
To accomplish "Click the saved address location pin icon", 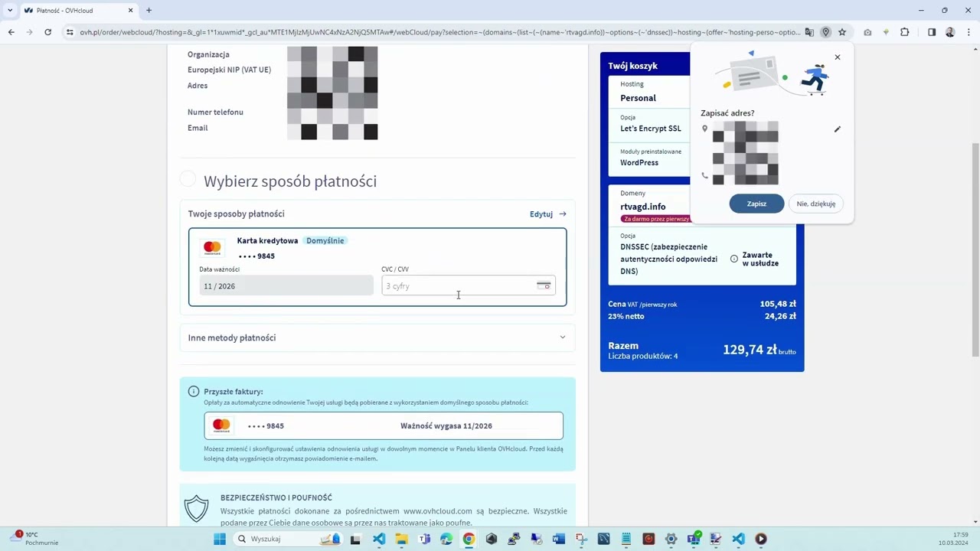I will coord(825,32).
